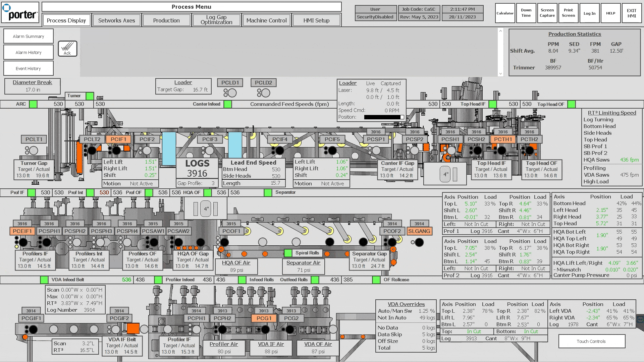Image resolution: width=644 pixels, height=362 pixels.
Task: Open the Down Time screen
Action: (x=526, y=13)
